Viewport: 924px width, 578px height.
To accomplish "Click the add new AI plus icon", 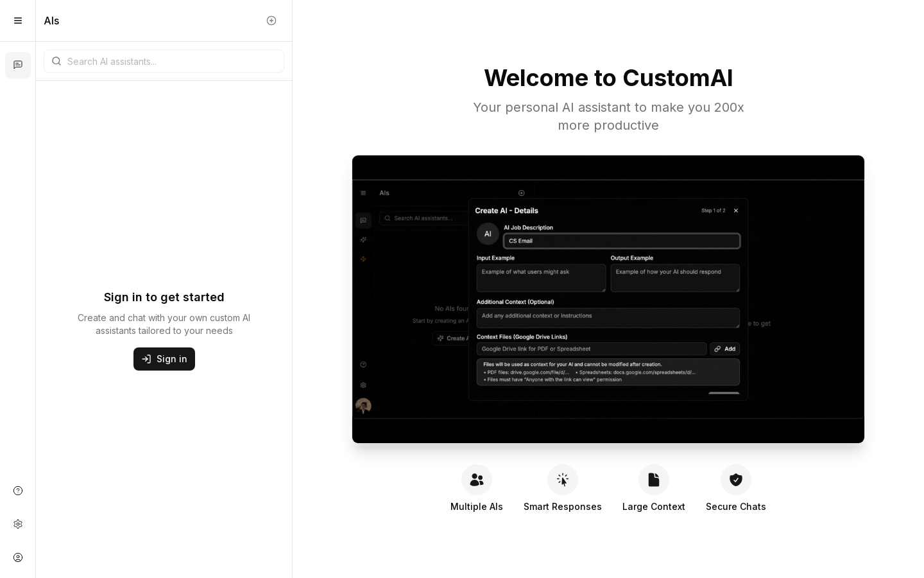I will click(x=271, y=21).
